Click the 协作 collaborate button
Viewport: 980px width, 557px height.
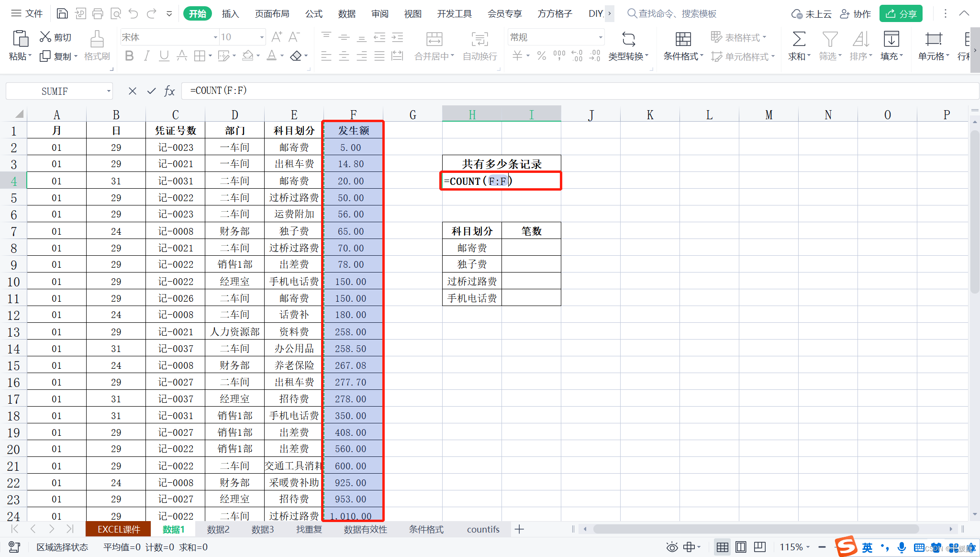856,13
